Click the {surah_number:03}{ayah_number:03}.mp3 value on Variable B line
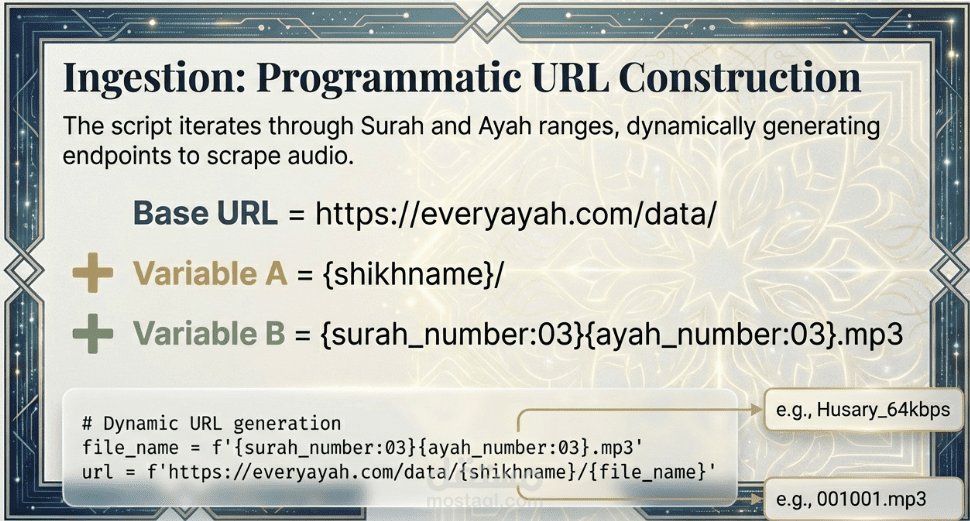Image resolution: width=970 pixels, height=521 pixels. [611, 334]
